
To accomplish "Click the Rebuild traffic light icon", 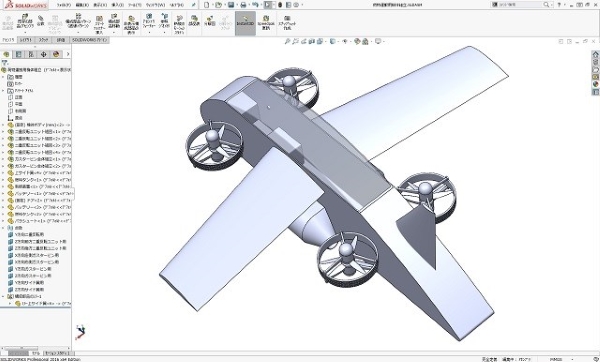I will pos(280,5).
